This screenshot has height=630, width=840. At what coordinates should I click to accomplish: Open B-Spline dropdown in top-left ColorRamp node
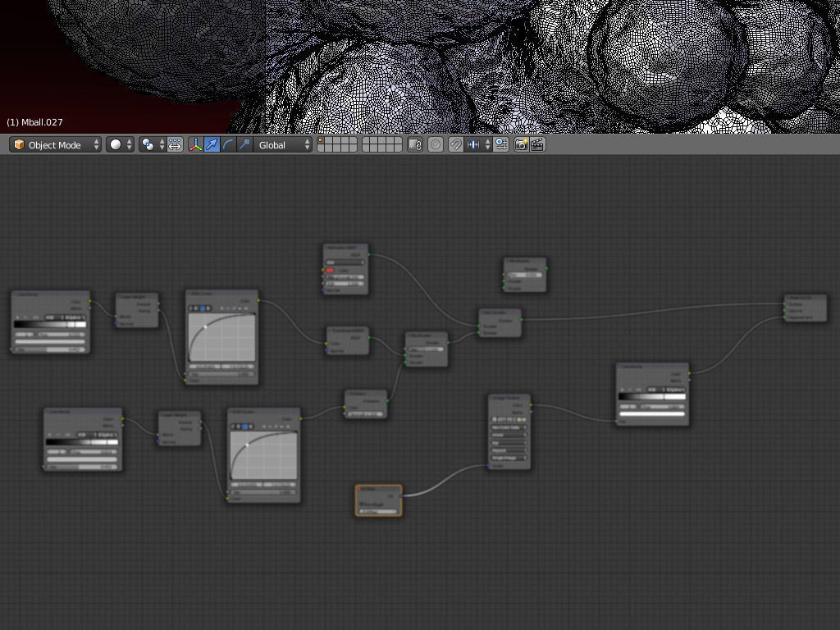point(75,317)
